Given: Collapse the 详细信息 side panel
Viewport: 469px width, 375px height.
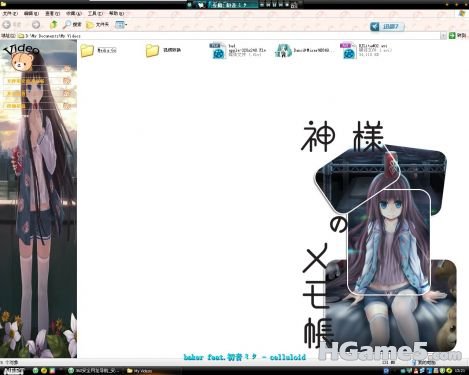Looking at the screenshot, I should point(67,106).
